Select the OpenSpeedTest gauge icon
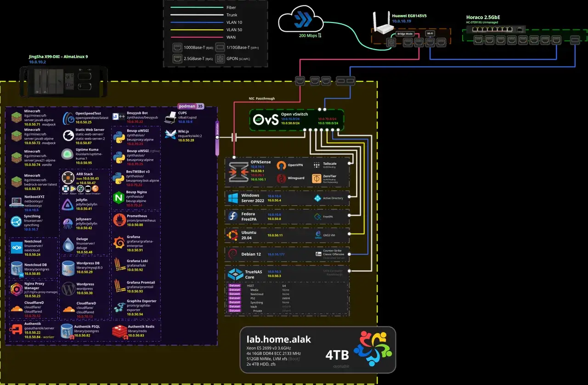 tap(68, 118)
